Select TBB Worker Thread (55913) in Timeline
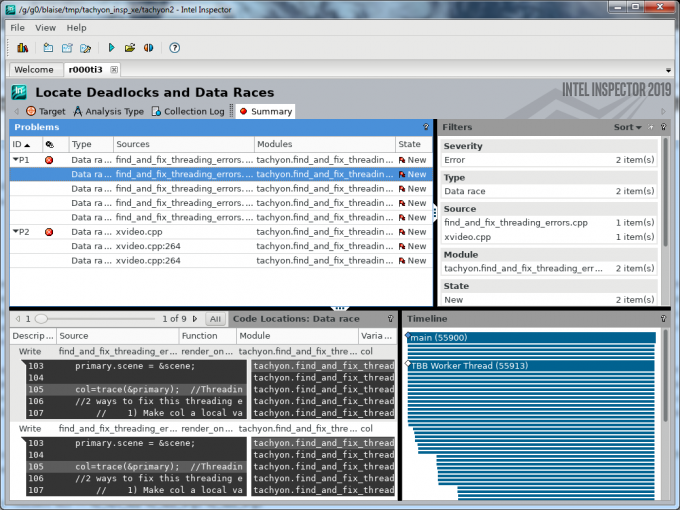Screen dimensions: 680x510 pyautogui.click(x=531, y=366)
